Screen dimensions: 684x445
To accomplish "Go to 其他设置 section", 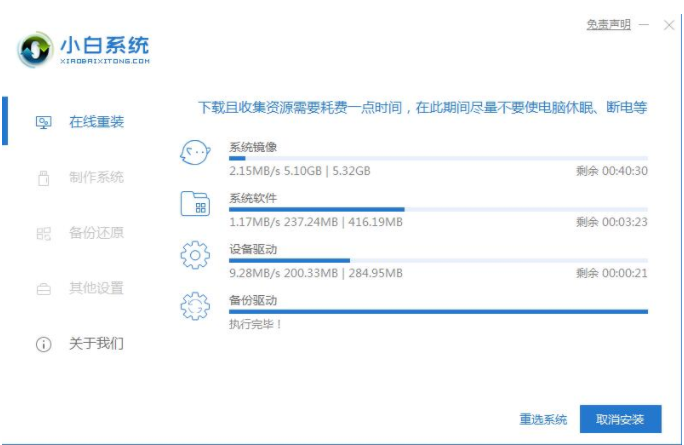I will pyautogui.click(x=96, y=289).
